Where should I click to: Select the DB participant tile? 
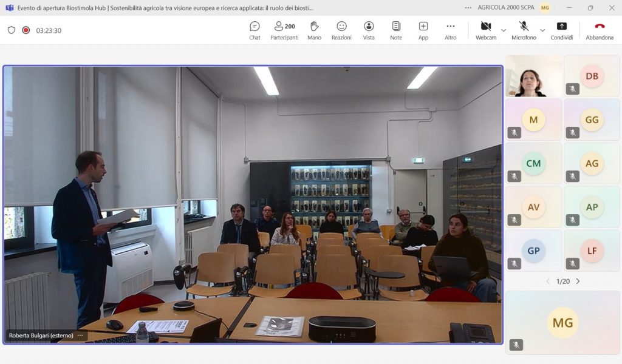pyautogui.click(x=592, y=76)
